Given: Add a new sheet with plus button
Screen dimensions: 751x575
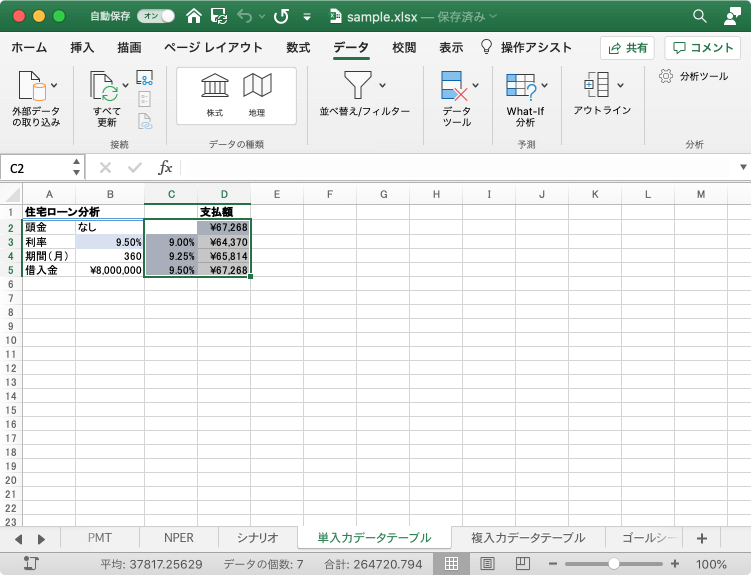Looking at the screenshot, I should pyautogui.click(x=702, y=539).
